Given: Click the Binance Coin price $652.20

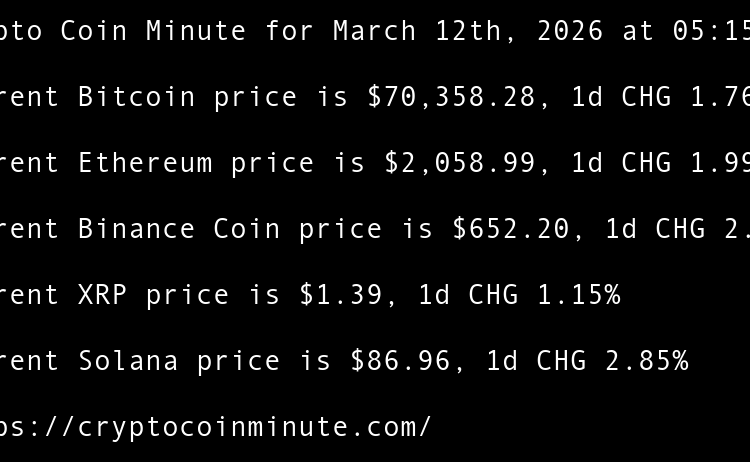Looking at the screenshot, I should [x=511, y=229].
